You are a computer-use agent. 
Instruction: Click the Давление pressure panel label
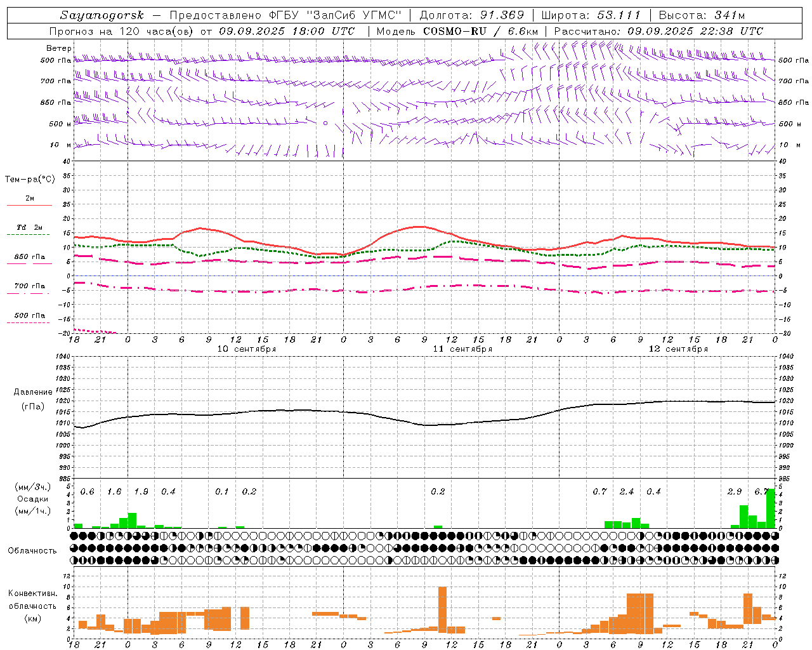[x=33, y=392]
